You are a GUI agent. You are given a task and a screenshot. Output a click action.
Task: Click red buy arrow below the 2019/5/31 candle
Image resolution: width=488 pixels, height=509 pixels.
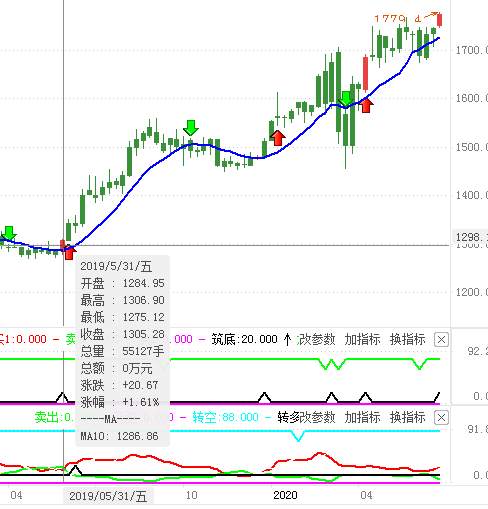(69, 253)
